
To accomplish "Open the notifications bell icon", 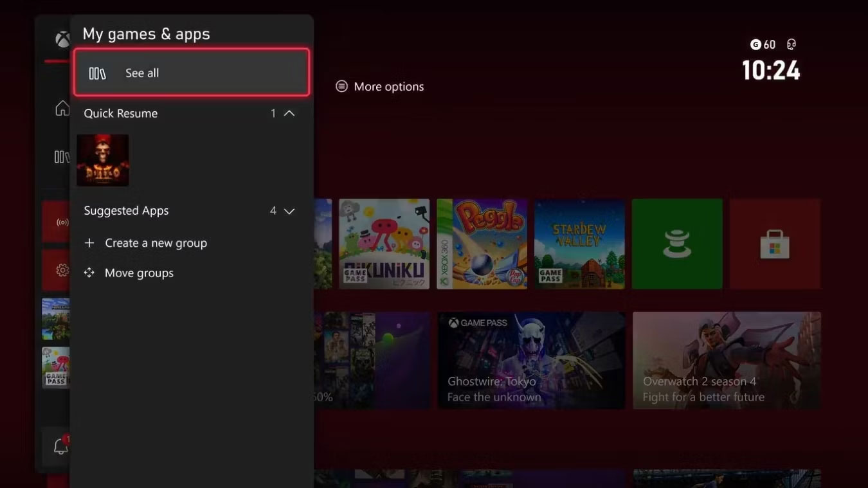I will 60,446.
